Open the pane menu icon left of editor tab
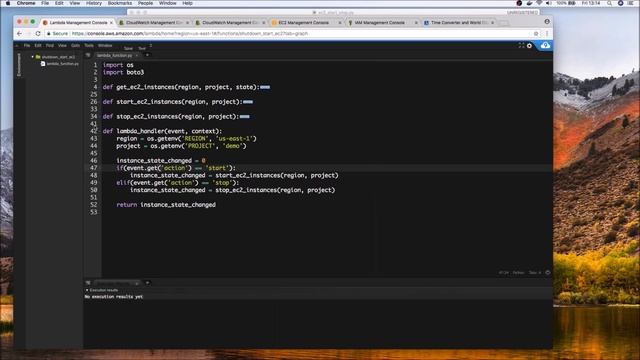This screenshot has width=640, height=360. click(88, 55)
